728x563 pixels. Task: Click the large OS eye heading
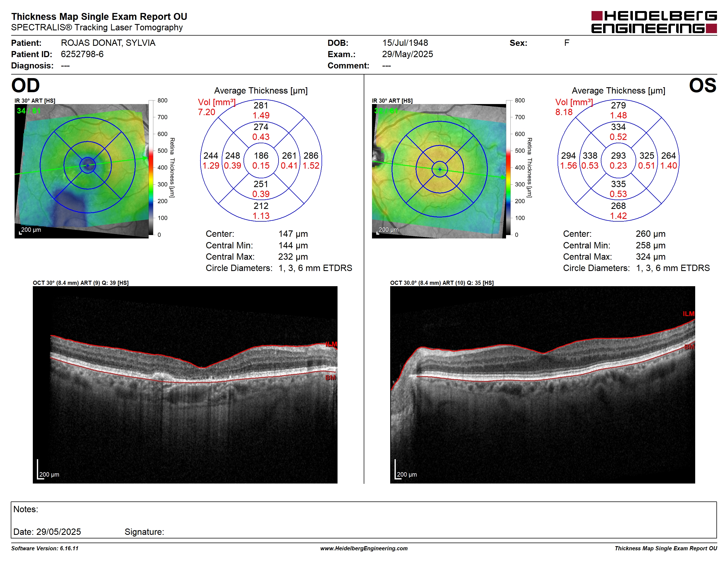pos(702,85)
